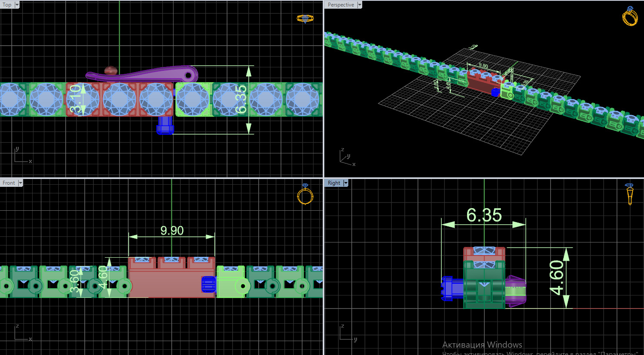The width and height of the screenshot is (644, 355).
Task: Select the blue screw in Front viewport
Action: tap(208, 285)
